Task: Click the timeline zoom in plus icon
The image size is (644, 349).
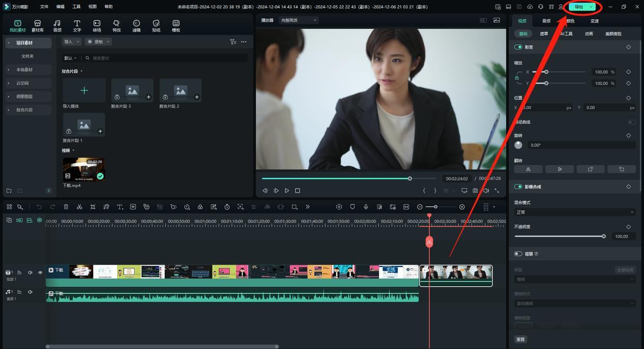Action: [462, 207]
